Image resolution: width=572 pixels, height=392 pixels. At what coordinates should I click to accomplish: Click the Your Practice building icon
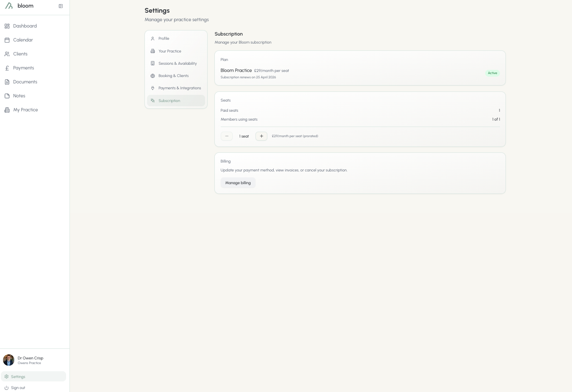[x=153, y=51]
